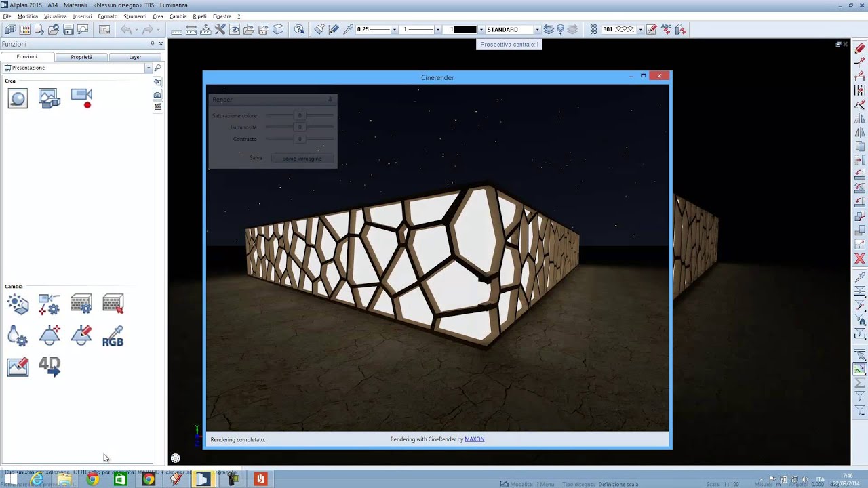Click the Prospettiva centrale: 1 viewport label
Screen dimensions: 868x488
509,45
